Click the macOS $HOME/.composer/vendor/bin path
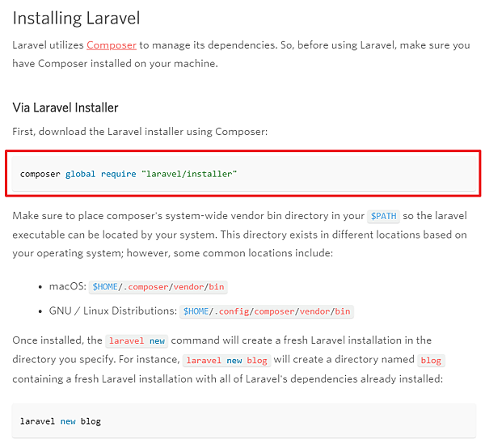Viewport: 485px width, 448px height. pos(158,287)
